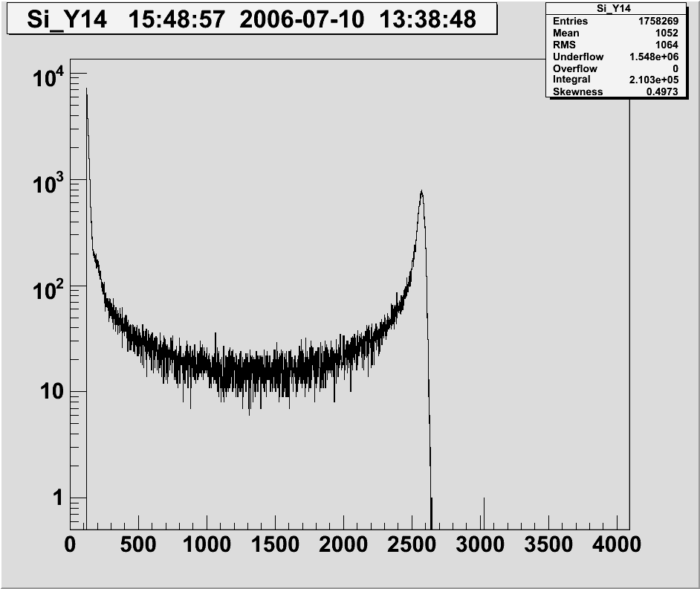This screenshot has height=589, width=700.
Task: Click the histogram title box at top
Action: (x=251, y=19)
